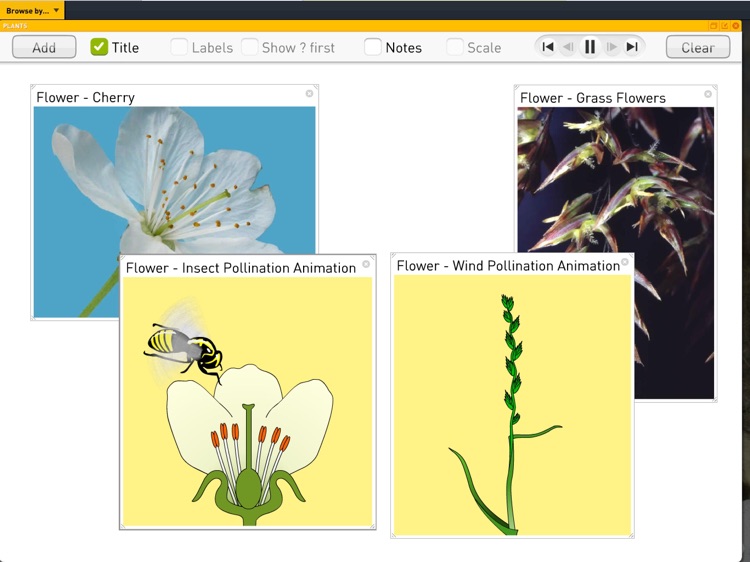Screen dimensions: 750x562
Task: Uncheck the Title checkbox
Action: point(99,47)
